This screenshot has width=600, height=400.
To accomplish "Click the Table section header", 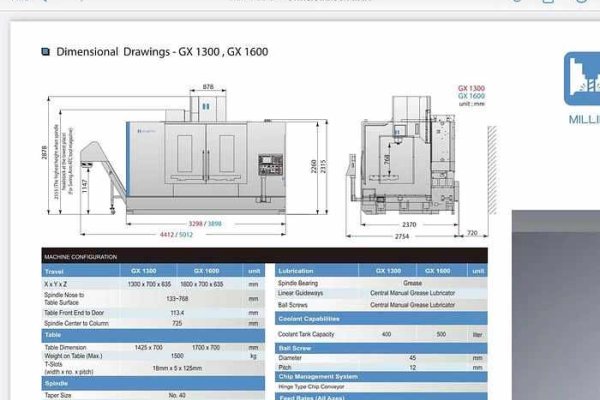I will [x=153, y=335].
